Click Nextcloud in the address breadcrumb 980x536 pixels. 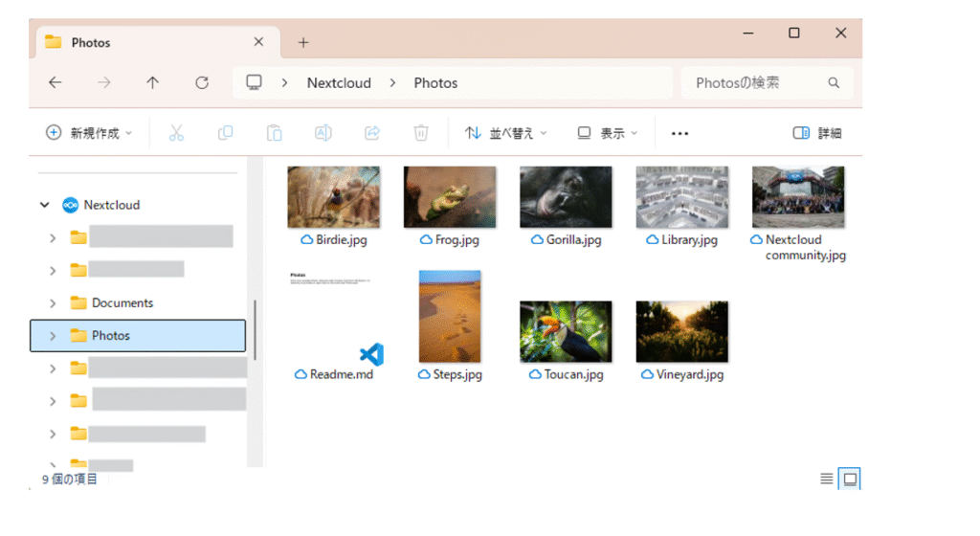339,83
